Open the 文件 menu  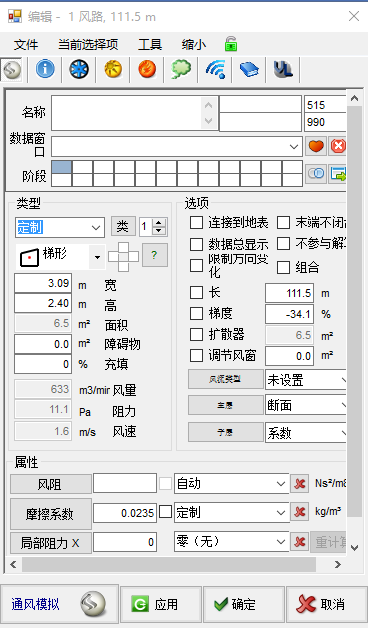26,44
